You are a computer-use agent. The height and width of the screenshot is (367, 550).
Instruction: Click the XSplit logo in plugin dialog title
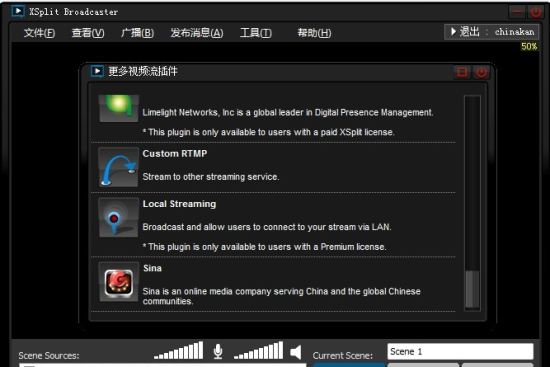[x=97, y=71]
